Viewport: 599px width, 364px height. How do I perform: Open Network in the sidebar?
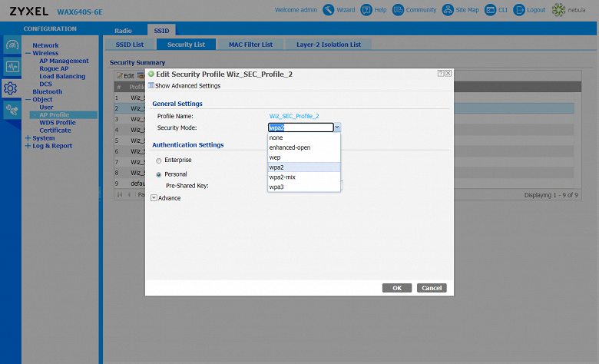[x=45, y=45]
